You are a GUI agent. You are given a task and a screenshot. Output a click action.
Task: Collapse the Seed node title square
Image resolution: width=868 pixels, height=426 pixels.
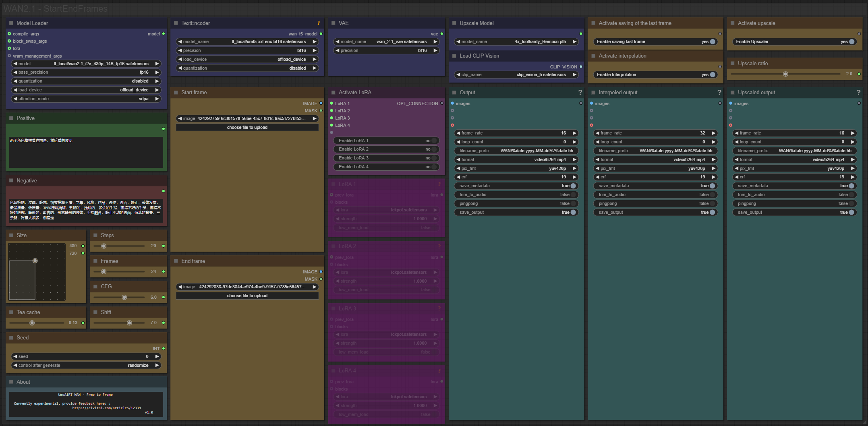pyautogui.click(x=11, y=337)
